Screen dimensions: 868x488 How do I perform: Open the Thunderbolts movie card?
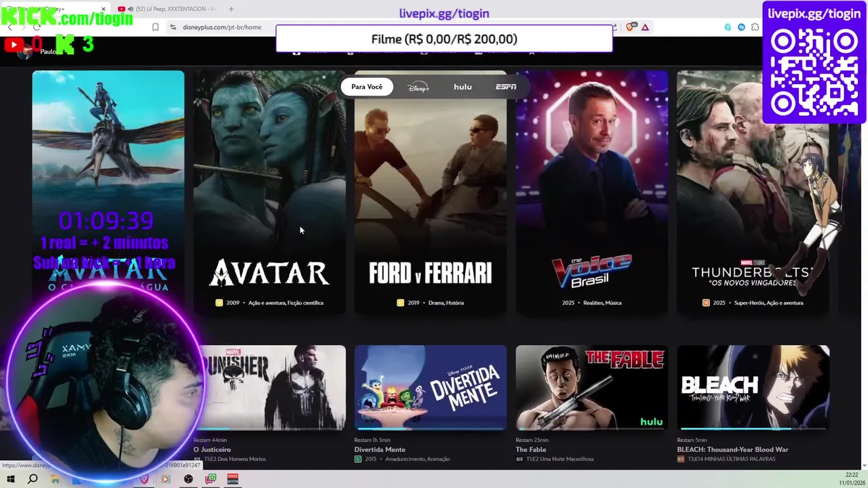753,192
